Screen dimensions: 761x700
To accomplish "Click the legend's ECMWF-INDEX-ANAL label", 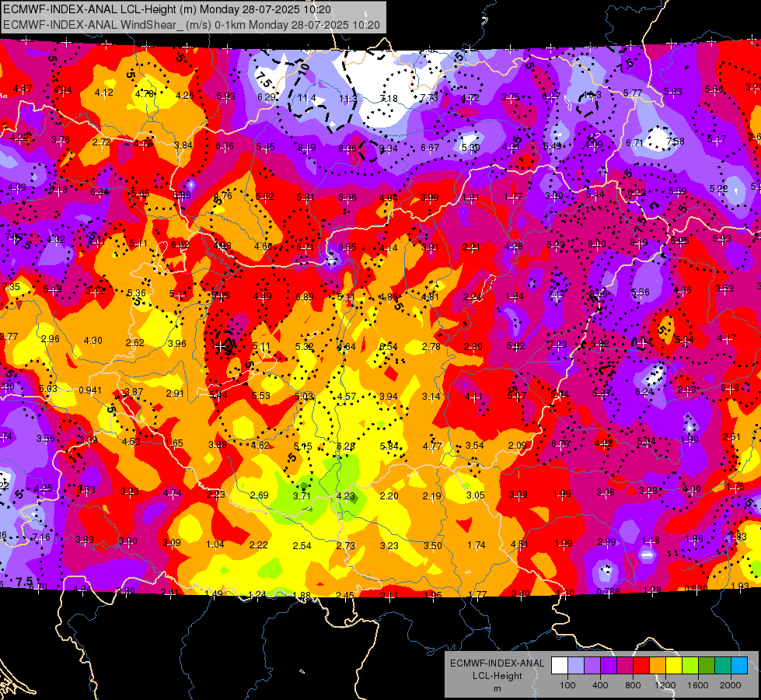I will 497,663.
